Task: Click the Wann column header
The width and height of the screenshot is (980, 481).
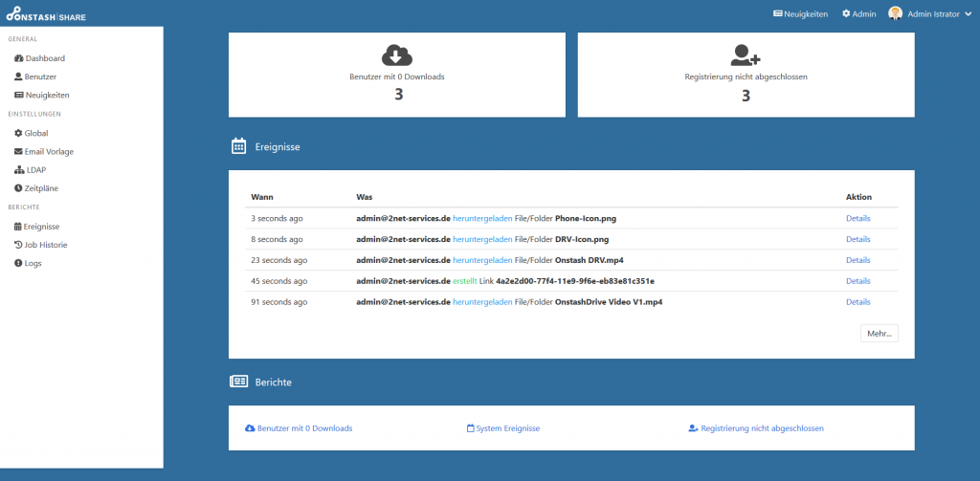Action: [x=262, y=197]
